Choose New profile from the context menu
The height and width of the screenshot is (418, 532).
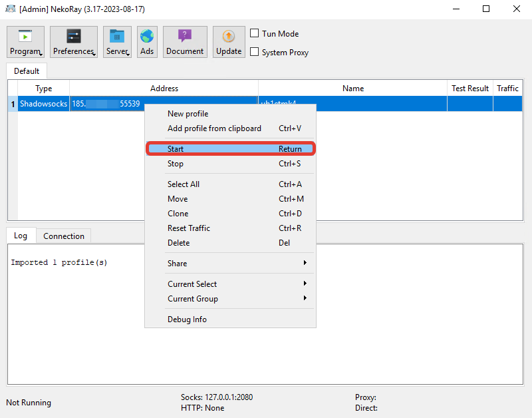(x=230, y=114)
